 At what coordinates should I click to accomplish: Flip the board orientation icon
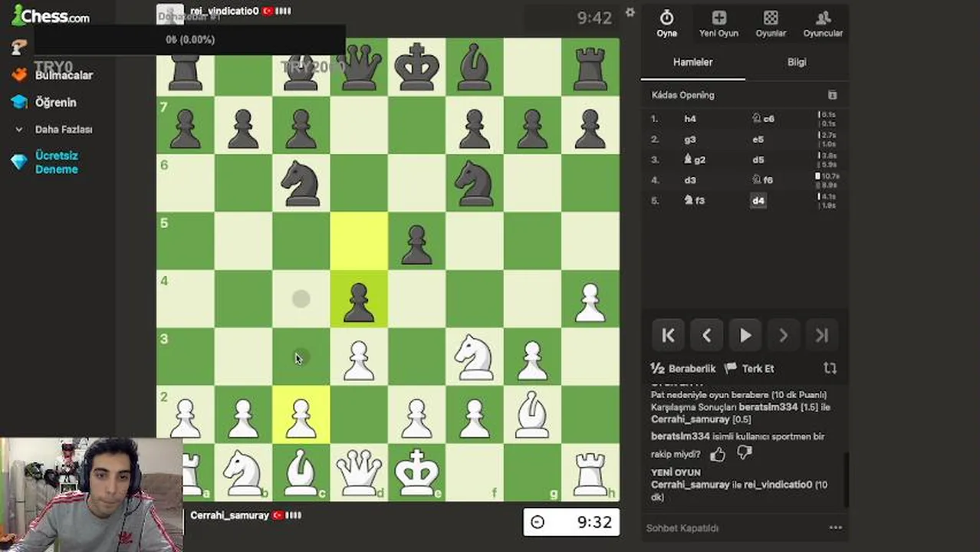[829, 369]
